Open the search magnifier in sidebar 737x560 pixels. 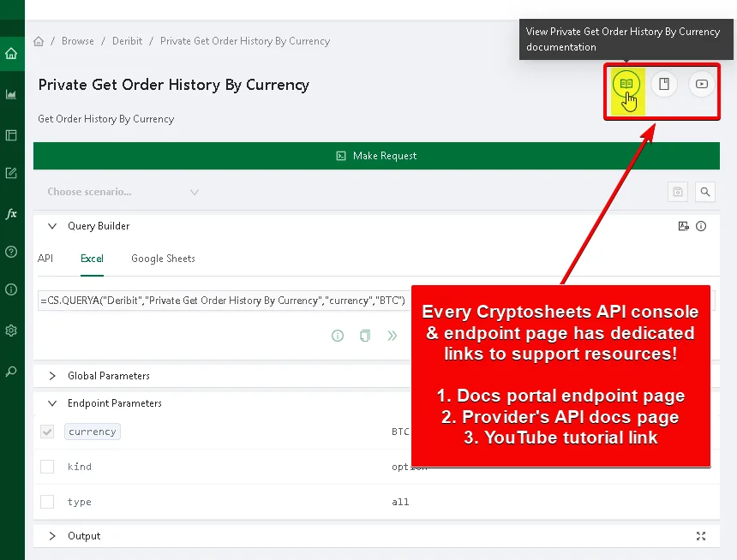click(x=11, y=372)
